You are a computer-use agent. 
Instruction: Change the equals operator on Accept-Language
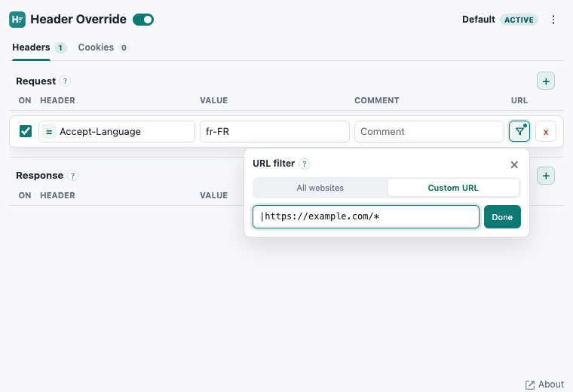(x=49, y=131)
